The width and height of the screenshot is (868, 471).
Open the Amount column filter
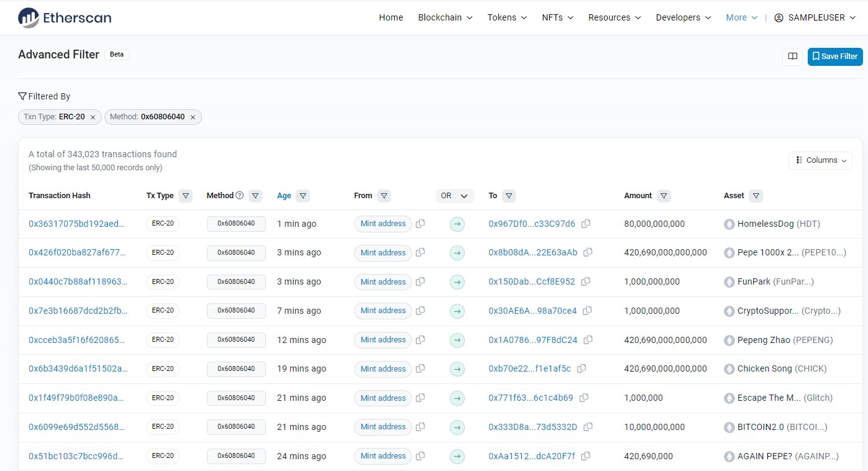coord(664,196)
